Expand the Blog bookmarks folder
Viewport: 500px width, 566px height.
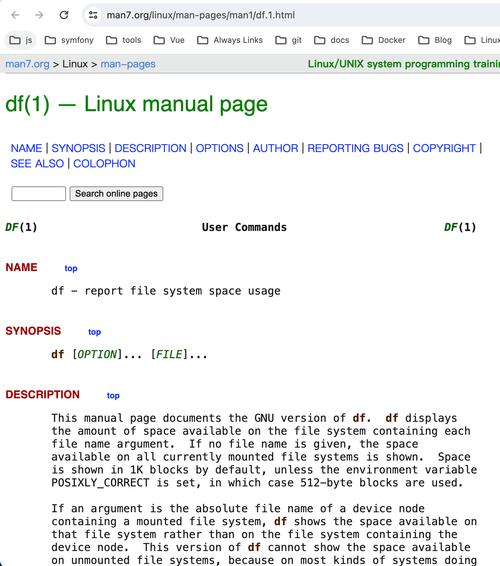(x=435, y=40)
